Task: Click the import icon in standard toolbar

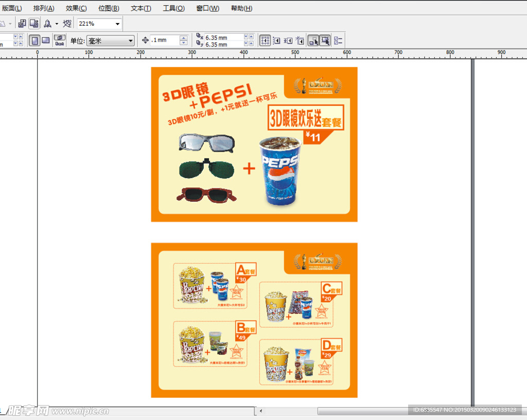Action: point(22,24)
